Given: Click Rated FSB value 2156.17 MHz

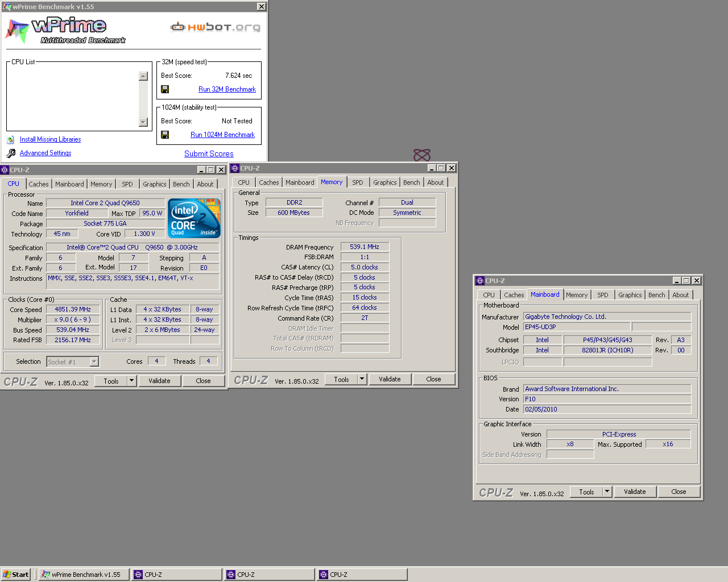Looking at the screenshot, I should pyautogui.click(x=73, y=340).
